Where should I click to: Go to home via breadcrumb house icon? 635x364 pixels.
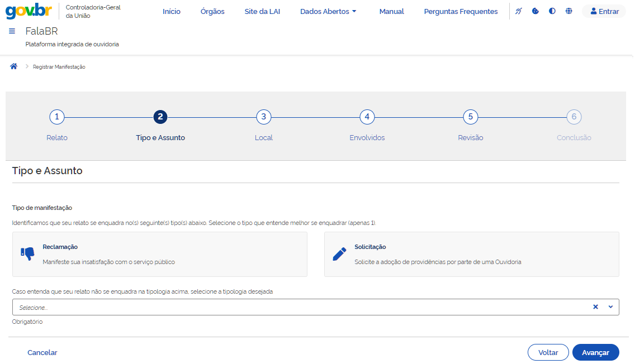[14, 66]
